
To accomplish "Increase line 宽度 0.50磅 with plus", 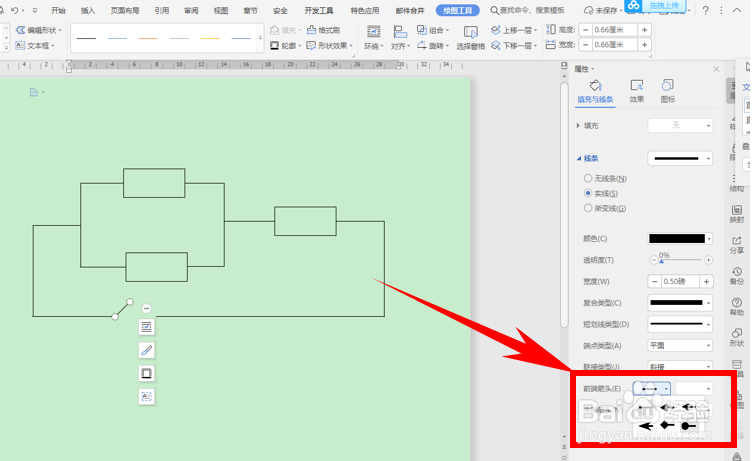I will pyautogui.click(x=706, y=281).
